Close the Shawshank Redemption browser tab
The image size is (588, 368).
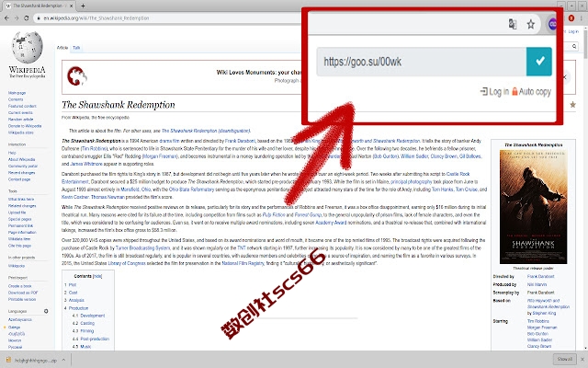pos(73,6)
